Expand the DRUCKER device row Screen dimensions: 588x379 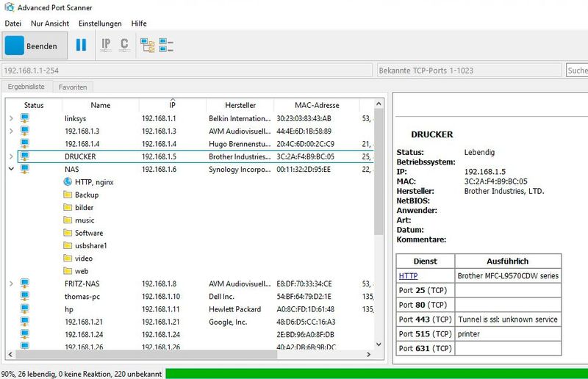[11, 156]
